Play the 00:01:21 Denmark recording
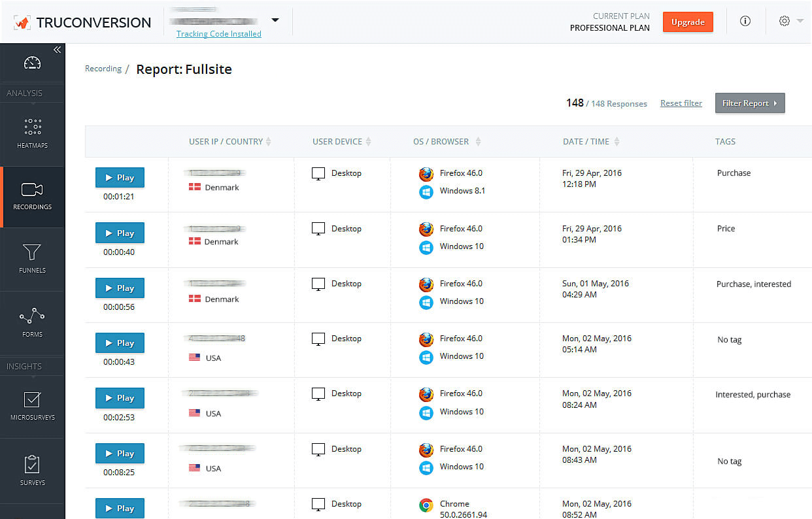 point(120,178)
